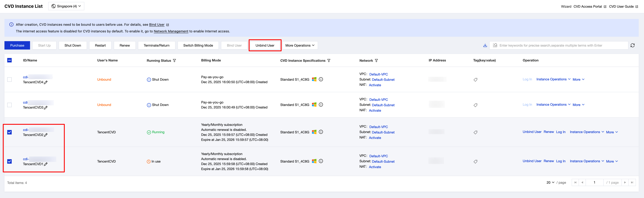Click the Unbind User toolbar button
The image size is (644, 198).
tap(265, 45)
